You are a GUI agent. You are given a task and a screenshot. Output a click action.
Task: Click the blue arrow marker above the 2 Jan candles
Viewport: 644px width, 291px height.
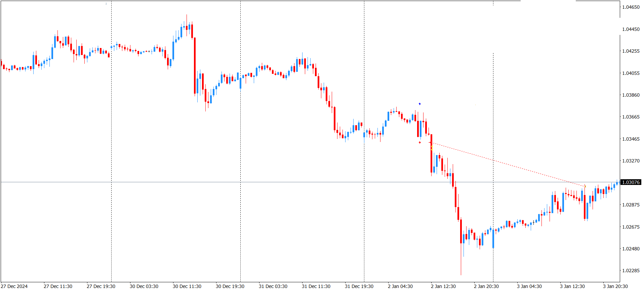pyautogui.click(x=419, y=104)
